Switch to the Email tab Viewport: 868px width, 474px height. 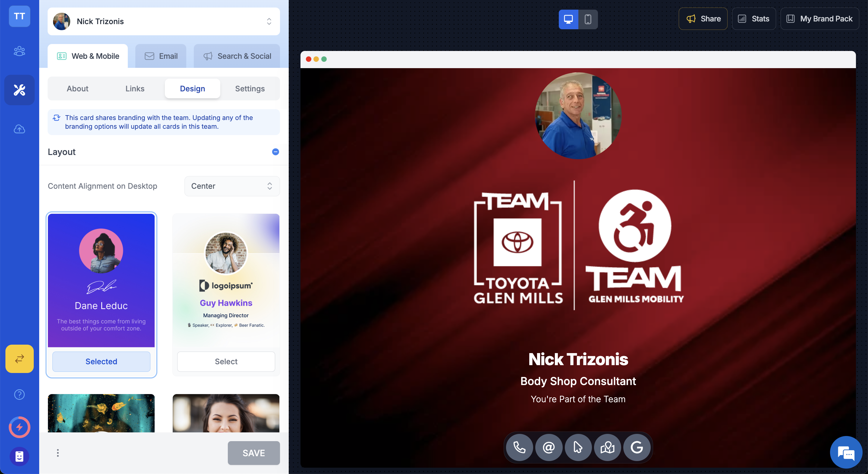coord(161,56)
